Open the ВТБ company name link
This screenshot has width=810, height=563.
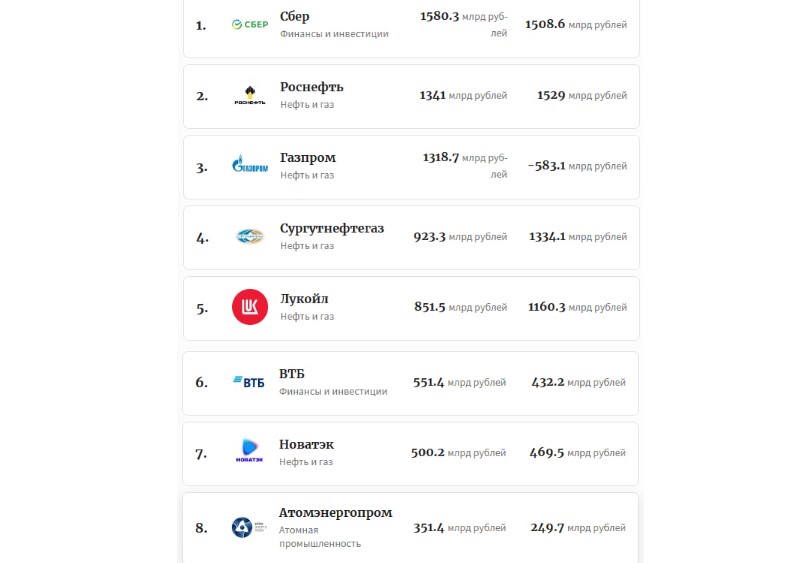tap(292, 373)
